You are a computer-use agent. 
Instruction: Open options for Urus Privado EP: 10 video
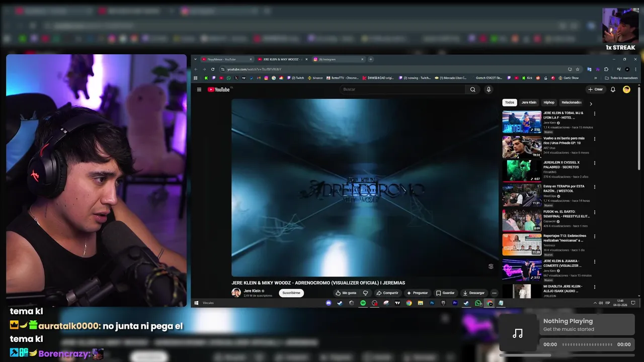[595, 139]
